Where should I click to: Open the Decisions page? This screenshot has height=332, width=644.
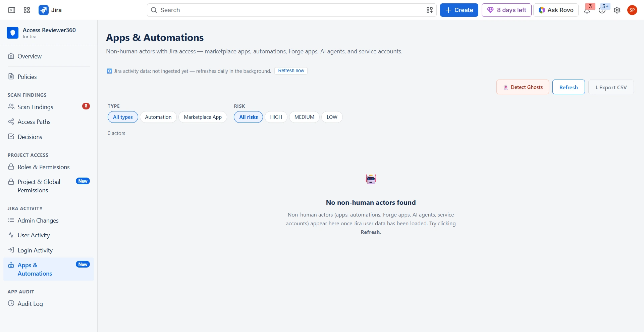pyautogui.click(x=49, y=137)
